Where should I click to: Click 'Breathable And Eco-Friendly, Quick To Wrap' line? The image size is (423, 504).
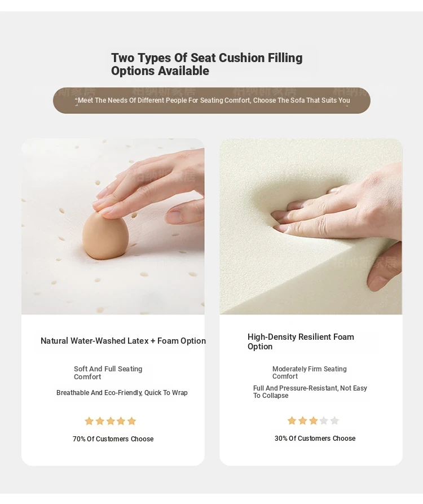122,392
